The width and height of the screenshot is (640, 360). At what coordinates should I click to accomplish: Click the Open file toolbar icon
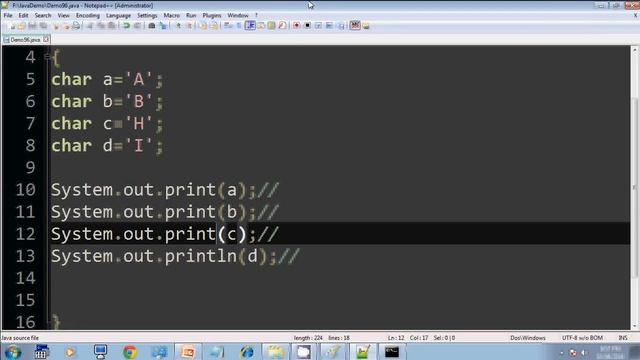[x=22, y=26]
